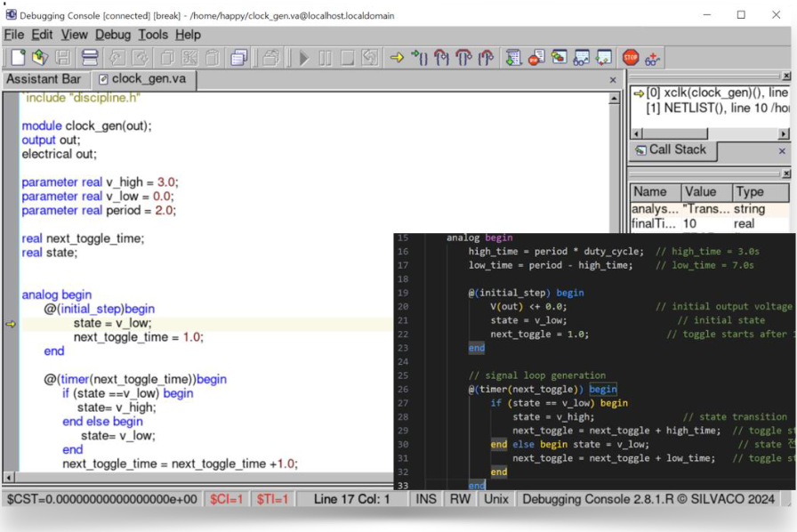Click the save floppy disk icon
The width and height of the screenshot is (797, 532).
coord(63,58)
